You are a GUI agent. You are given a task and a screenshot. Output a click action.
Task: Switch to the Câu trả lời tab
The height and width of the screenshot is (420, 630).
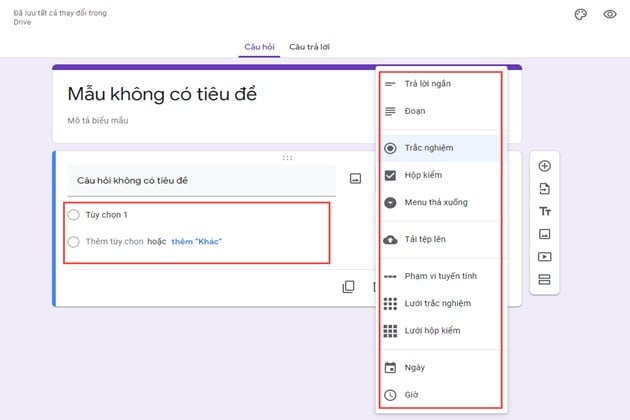[309, 47]
